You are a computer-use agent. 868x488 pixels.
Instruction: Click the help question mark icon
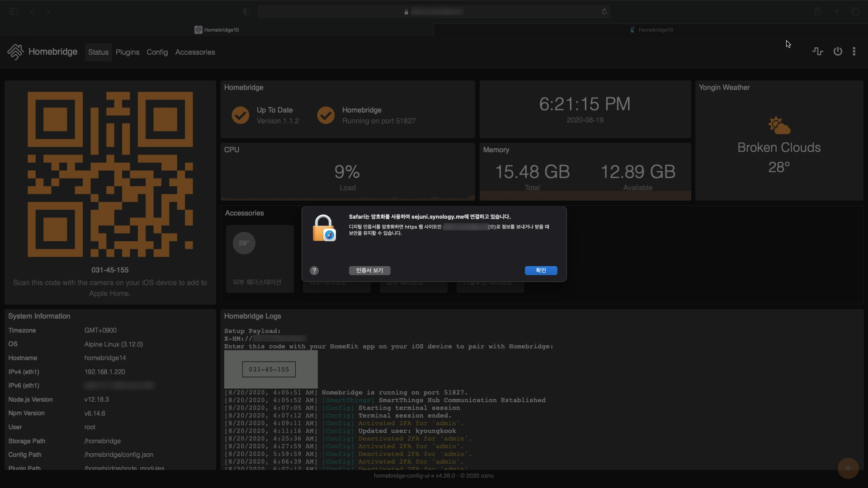coord(314,271)
